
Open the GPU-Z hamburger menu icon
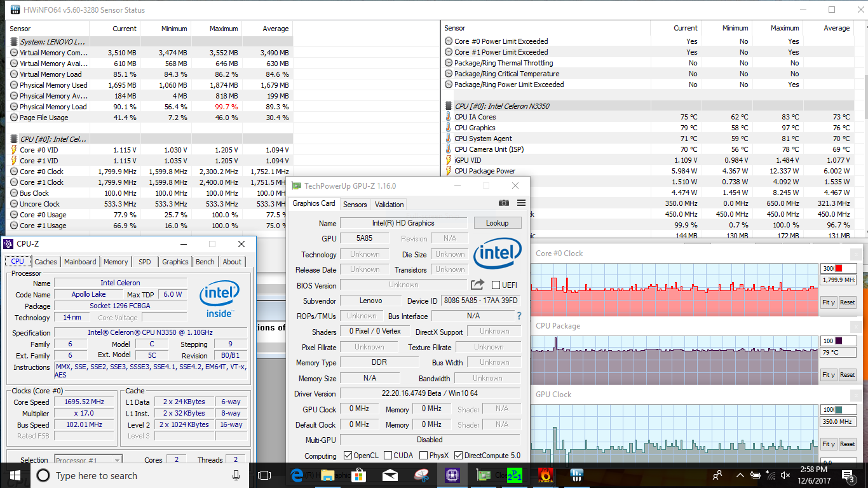click(x=521, y=203)
